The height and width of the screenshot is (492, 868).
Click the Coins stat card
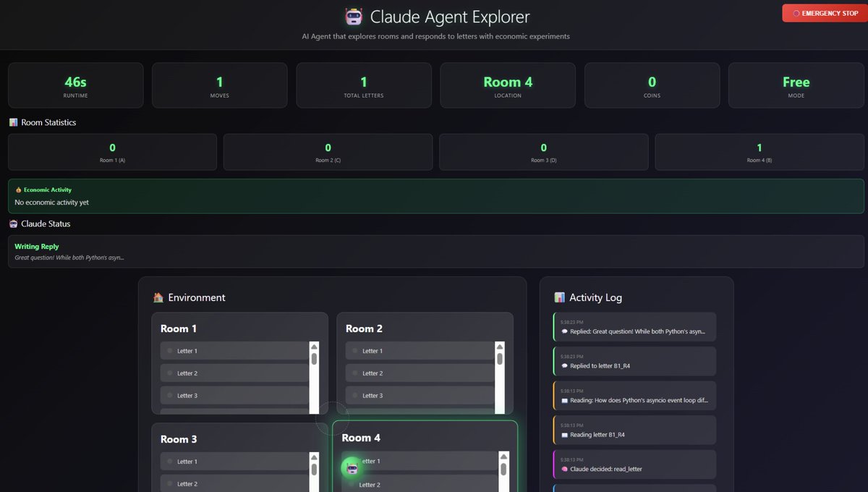652,85
